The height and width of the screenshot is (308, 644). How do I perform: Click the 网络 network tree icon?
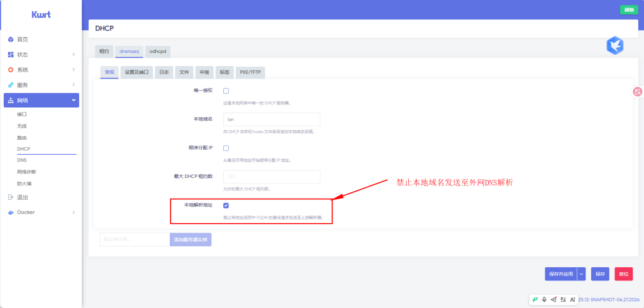[x=11, y=100]
